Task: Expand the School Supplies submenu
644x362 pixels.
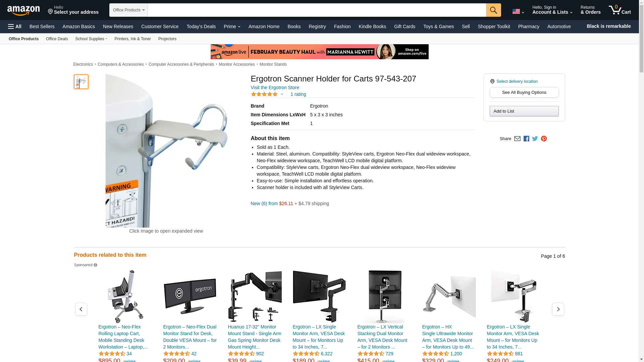Action: (91, 39)
